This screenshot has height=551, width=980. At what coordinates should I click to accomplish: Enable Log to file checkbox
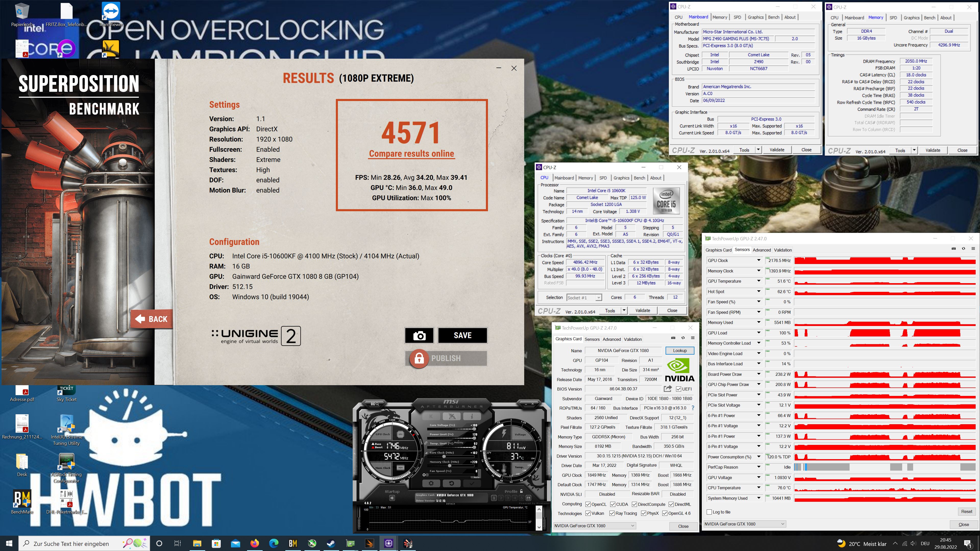click(709, 512)
